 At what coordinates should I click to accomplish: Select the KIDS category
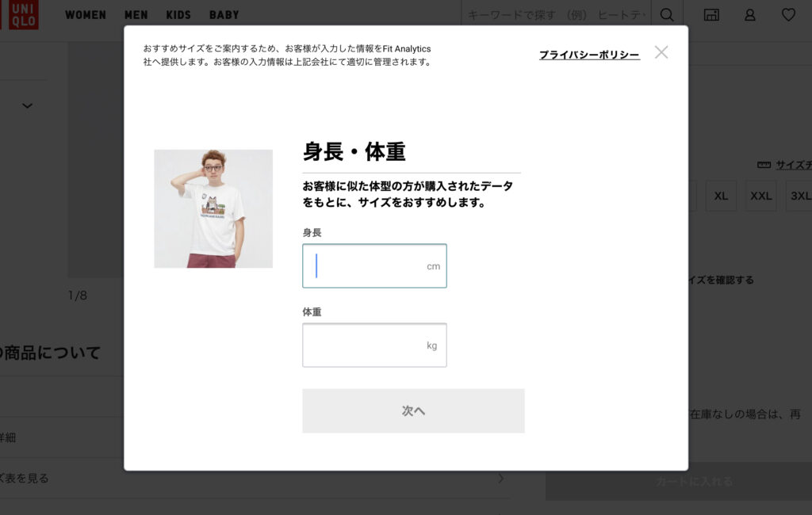click(x=178, y=15)
